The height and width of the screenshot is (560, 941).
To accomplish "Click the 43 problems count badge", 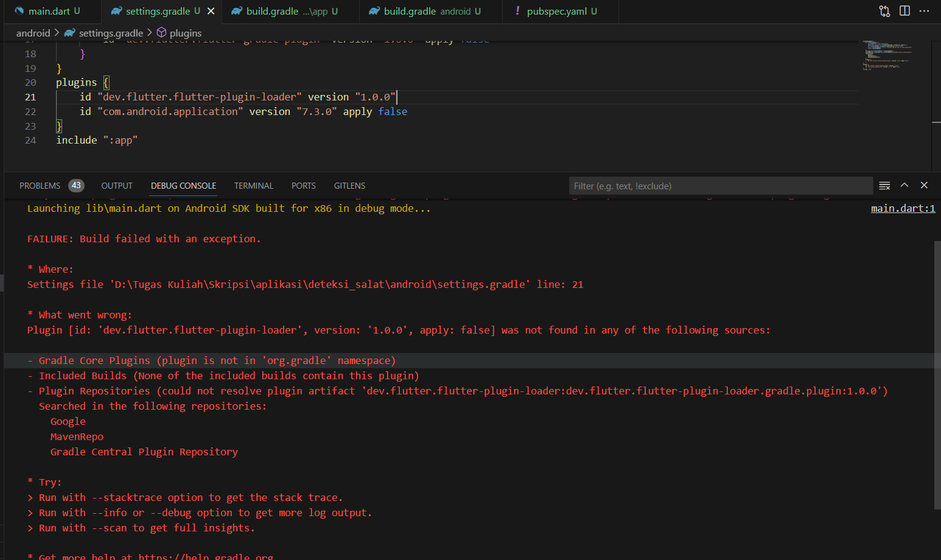I will click(x=76, y=186).
